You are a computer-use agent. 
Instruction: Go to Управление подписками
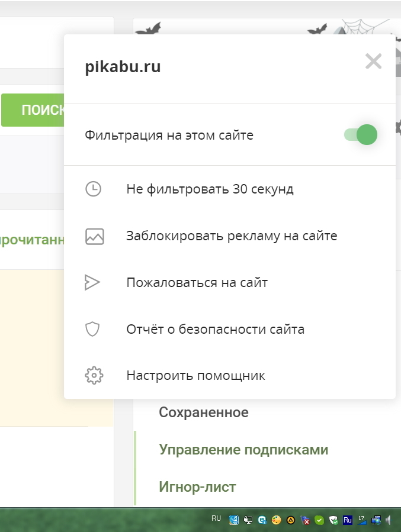tap(243, 450)
